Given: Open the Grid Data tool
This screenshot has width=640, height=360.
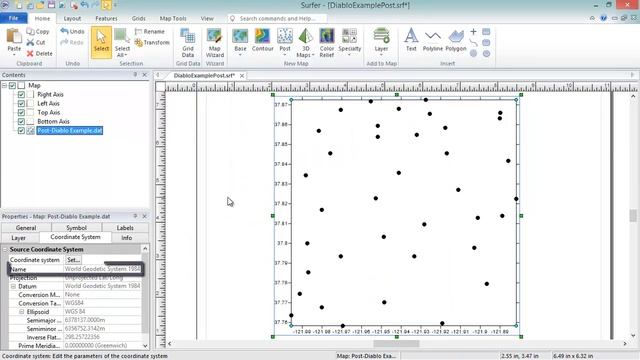Looking at the screenshot, I should (x=188, y=43).
